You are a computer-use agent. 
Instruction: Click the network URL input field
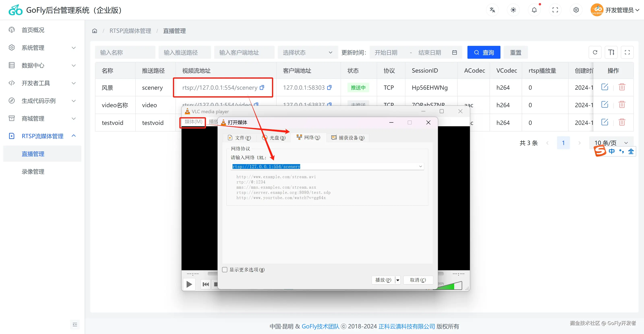pyautogui.click(x=325, y=166)
